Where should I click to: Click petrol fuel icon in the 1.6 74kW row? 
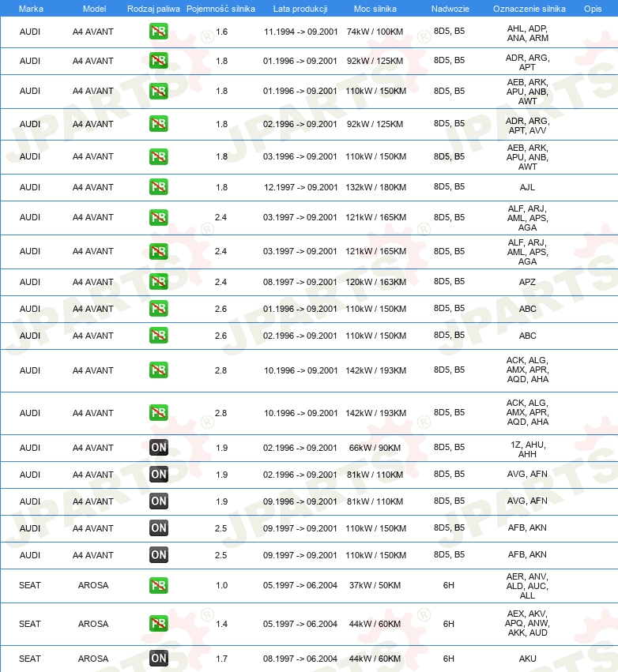point(158,32)
